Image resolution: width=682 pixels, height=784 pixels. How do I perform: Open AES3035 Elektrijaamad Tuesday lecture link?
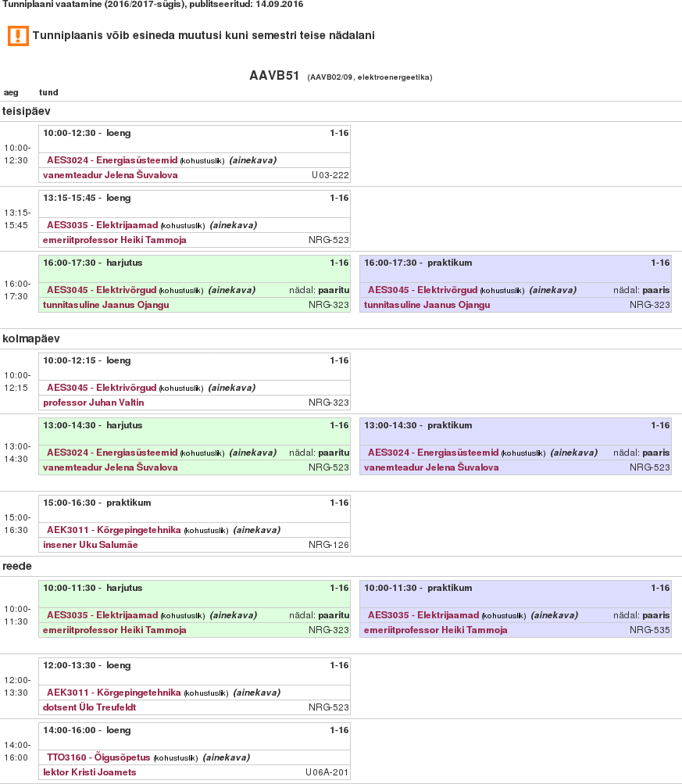point(102,225)
